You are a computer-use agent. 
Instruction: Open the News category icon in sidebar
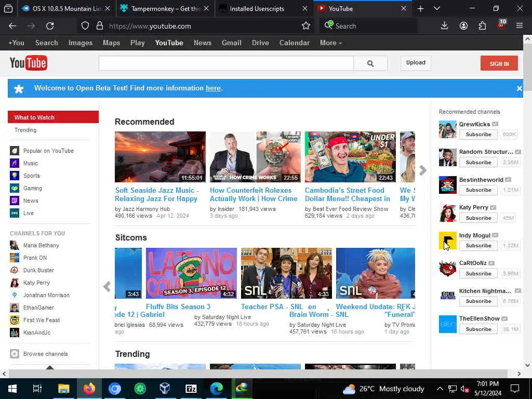[x=14, y=201]
